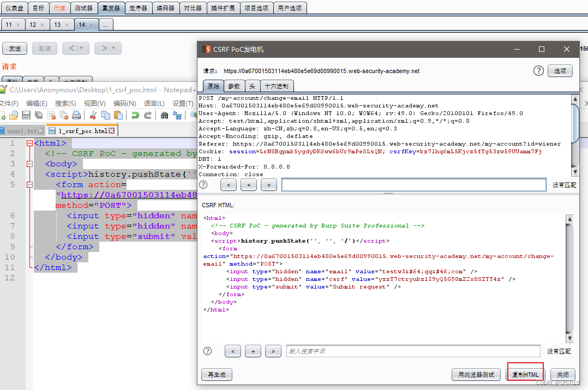Click the 'X-Forwarded-For: 8.8.8.8' header line
Screen dimensions: 588x390
tap(244, 166)
